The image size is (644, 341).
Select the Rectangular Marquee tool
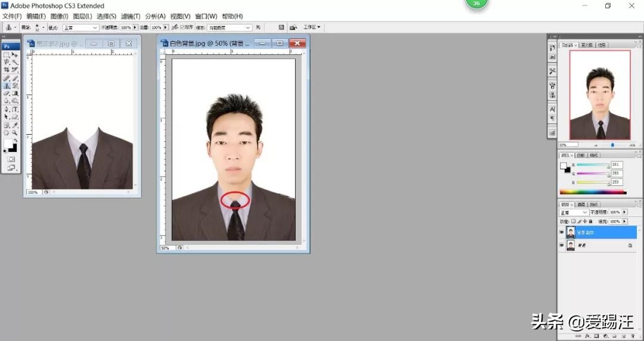click(x=7, y=55)
